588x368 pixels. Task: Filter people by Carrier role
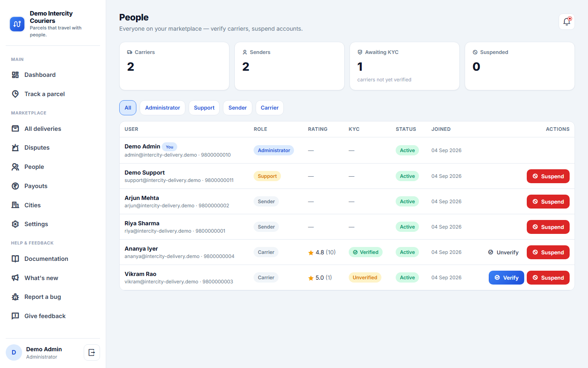coord(269,108)
